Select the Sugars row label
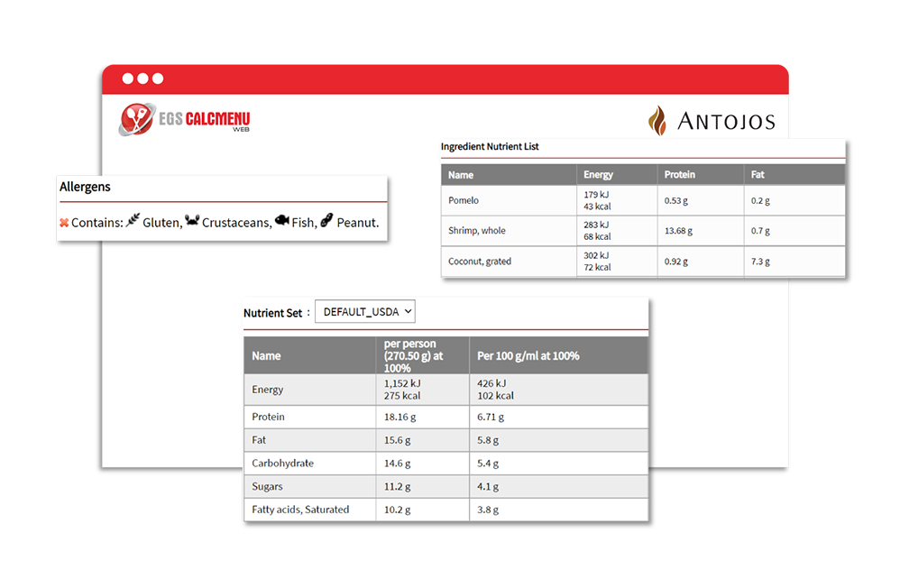Screen dimensions: 900x588 coord(267,486)
